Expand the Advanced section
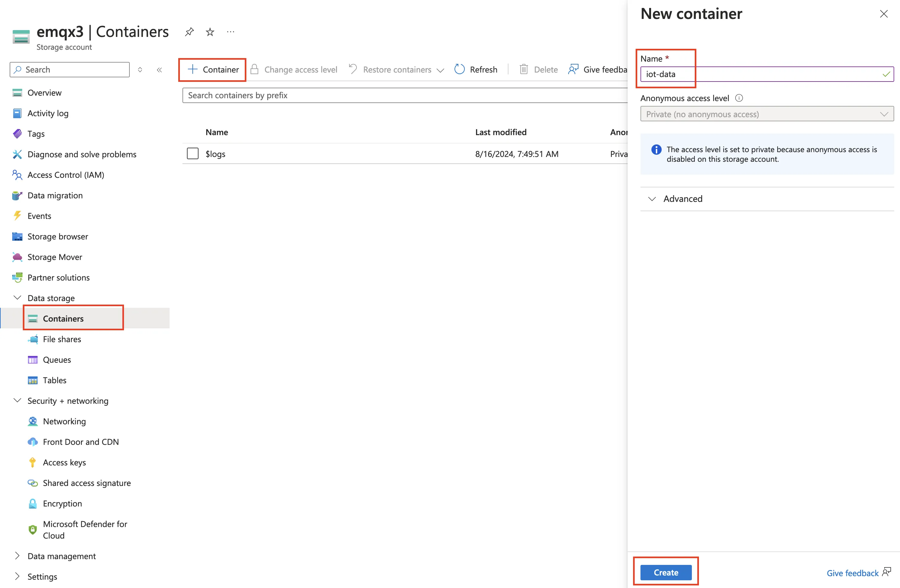This screenshot has width=900, height=588. pyautogui.click(x=683, y=198)
